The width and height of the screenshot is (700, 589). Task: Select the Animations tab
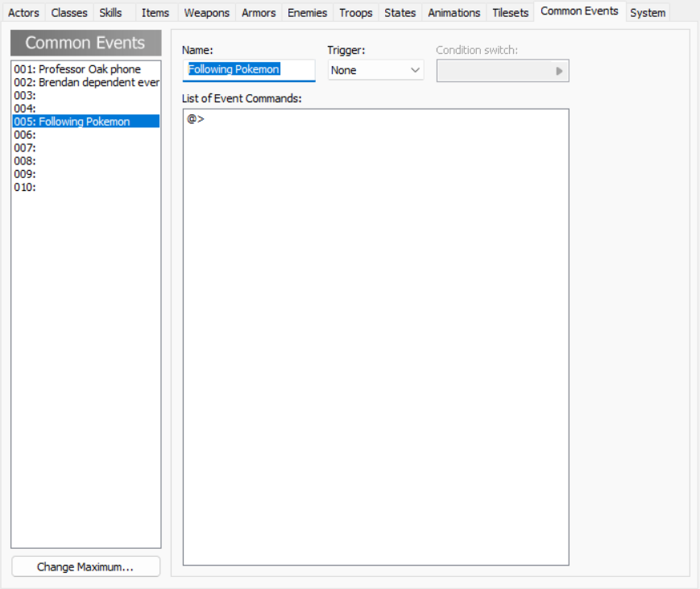[454, 13]
